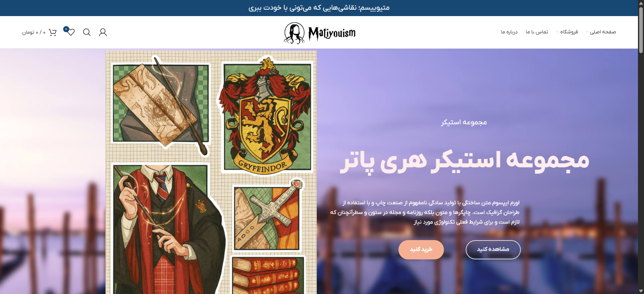The height and width of the screenshot is (294, 644).
Task: Open the search magnifier icon
Action: coord(87,32)
